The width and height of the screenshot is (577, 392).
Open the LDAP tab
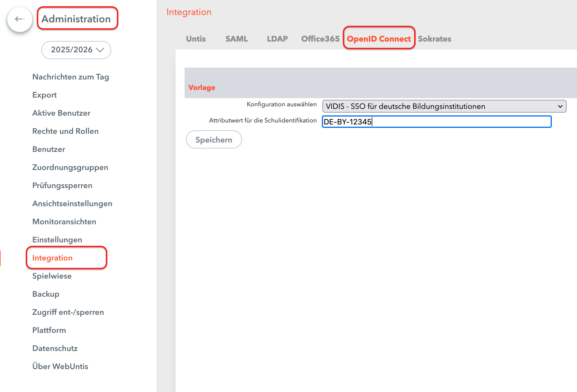click(x=277, y=39)
